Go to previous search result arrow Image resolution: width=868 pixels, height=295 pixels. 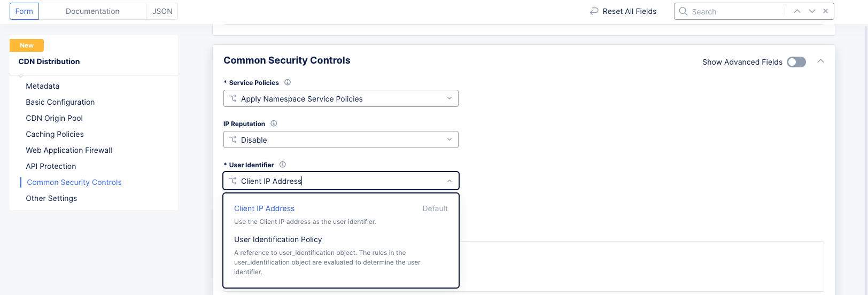(x=797, y=11)
